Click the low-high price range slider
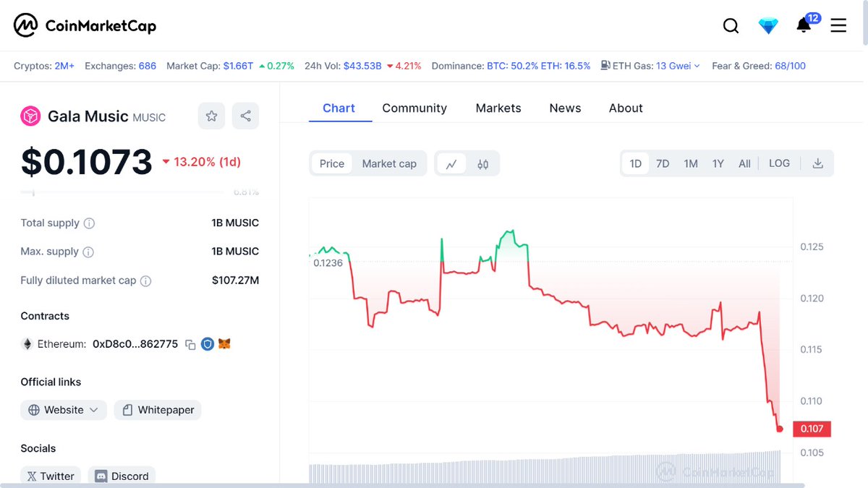868x488 pixels. click(123, 192)
